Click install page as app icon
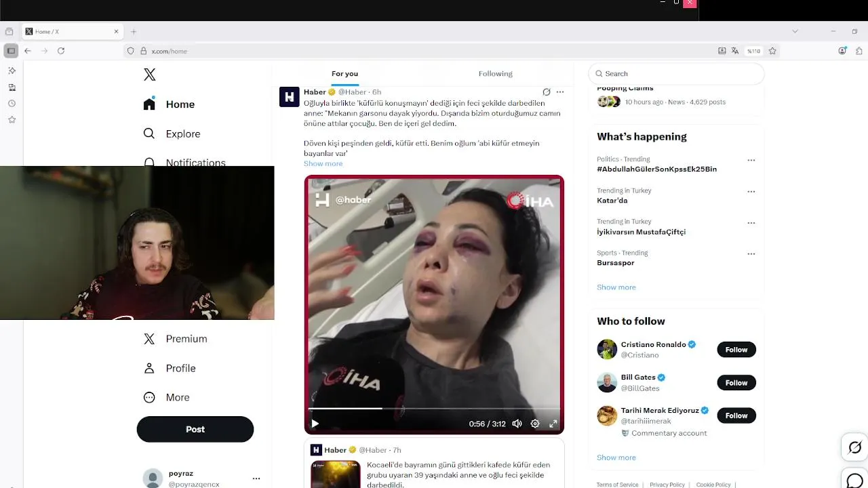 pyautogui.click(x=722, y=51)
